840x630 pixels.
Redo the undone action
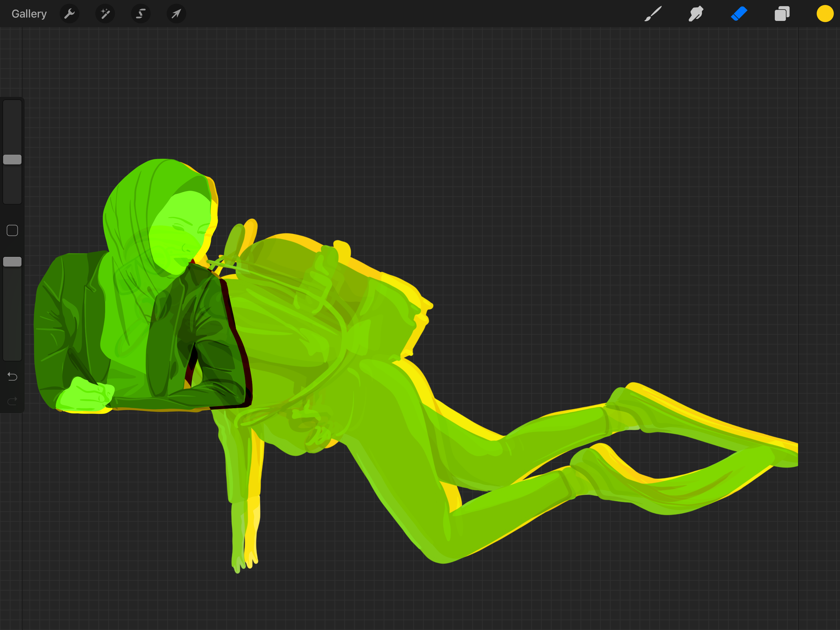pos(12,401)
